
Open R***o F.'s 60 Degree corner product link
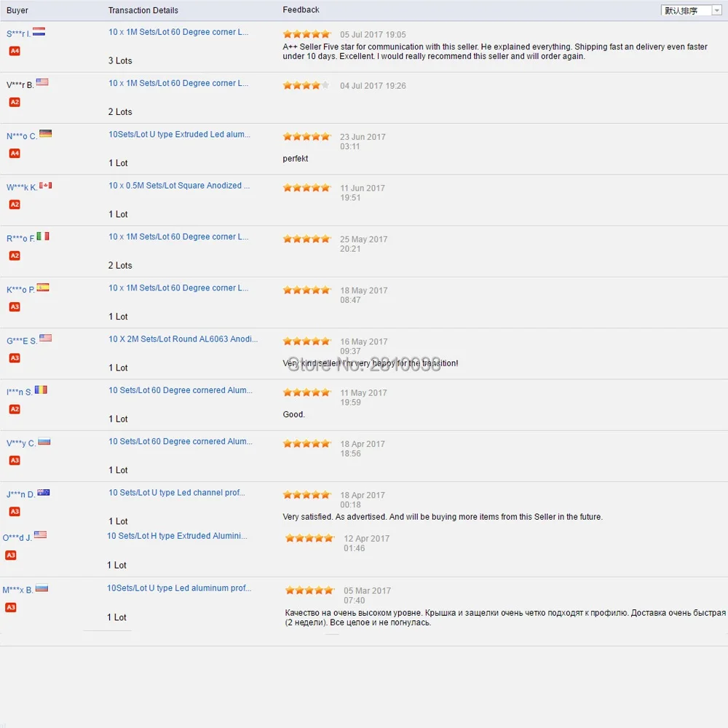click(178, 237)
